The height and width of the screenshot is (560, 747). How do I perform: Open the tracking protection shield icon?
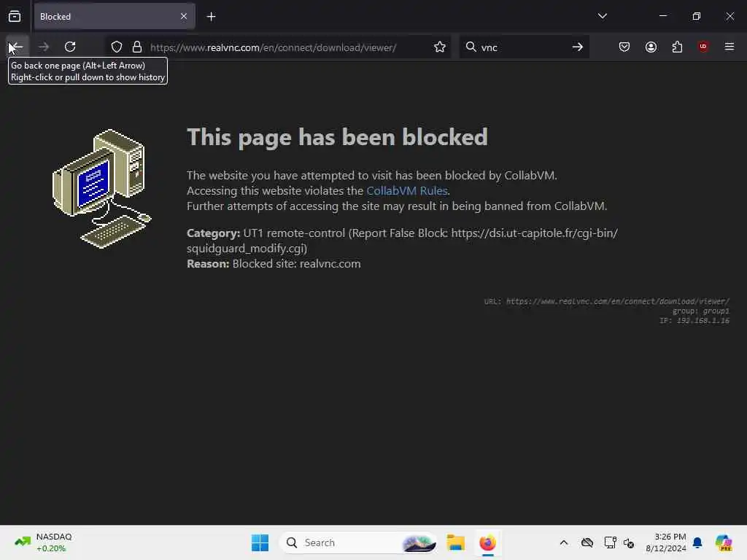point(117,47)
